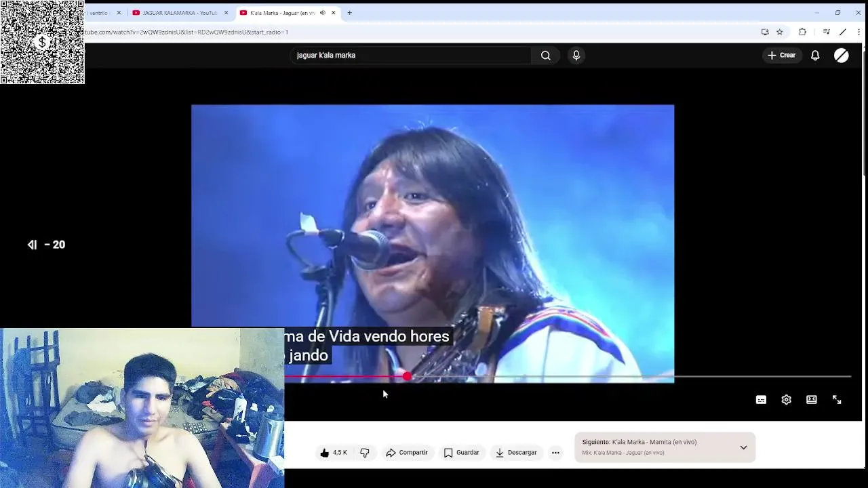Open the media controls icon in Chrome toolbar
Viewport: 868px width, 488px height.
point(826,32)
